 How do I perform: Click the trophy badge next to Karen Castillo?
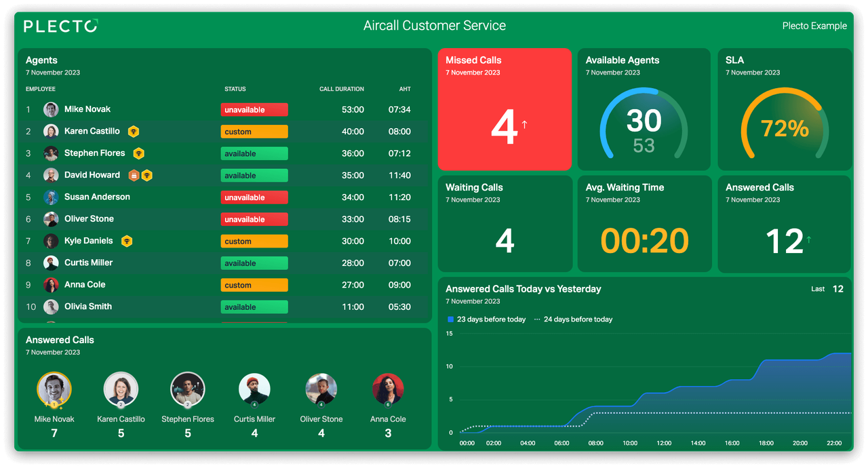(x=134, y=132)
